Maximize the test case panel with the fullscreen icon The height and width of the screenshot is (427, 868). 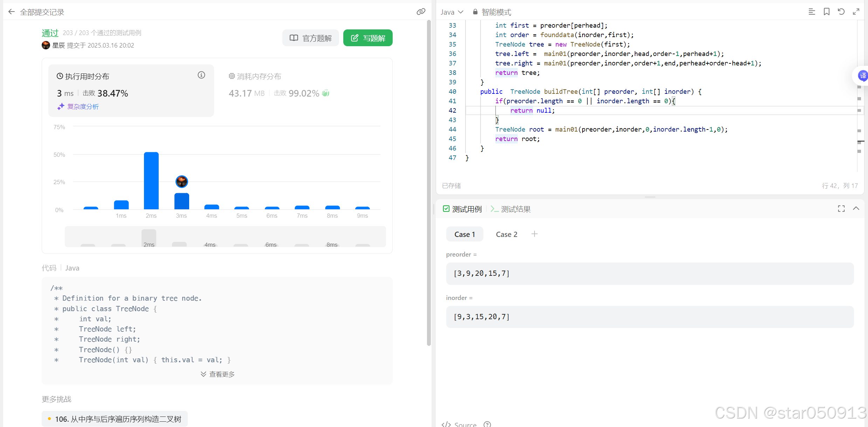(x=841, y=209)
